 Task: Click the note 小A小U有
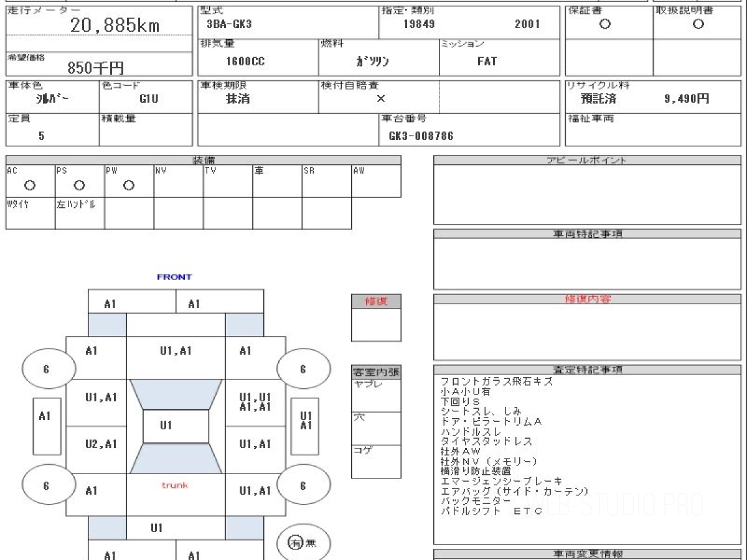(465, 392)
